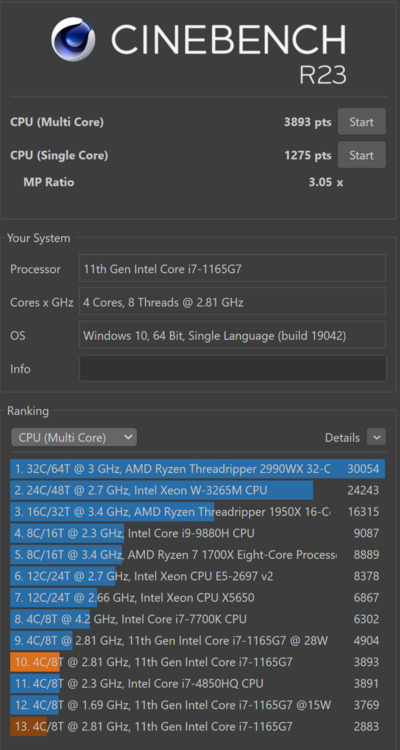The height and width of the screenshot is (750, 400).
Task: Open the CPU (Multi Core) ranking dropdown
Action: tap(74, 437)
